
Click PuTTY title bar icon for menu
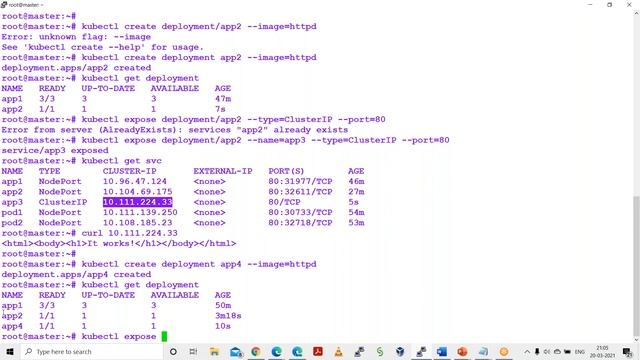click(x=4, y=4)
